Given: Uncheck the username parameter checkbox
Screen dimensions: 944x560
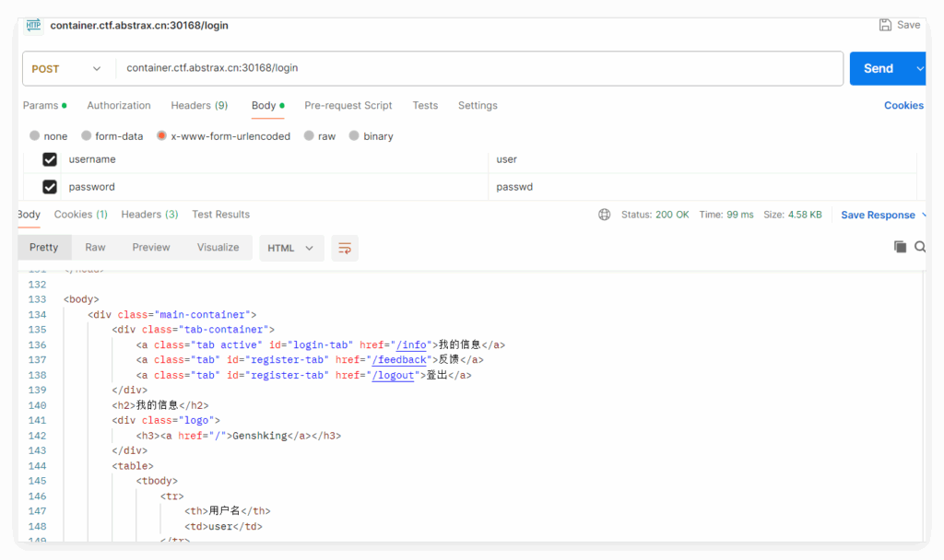Looking at the screenshot, I should tap(50, 159).
